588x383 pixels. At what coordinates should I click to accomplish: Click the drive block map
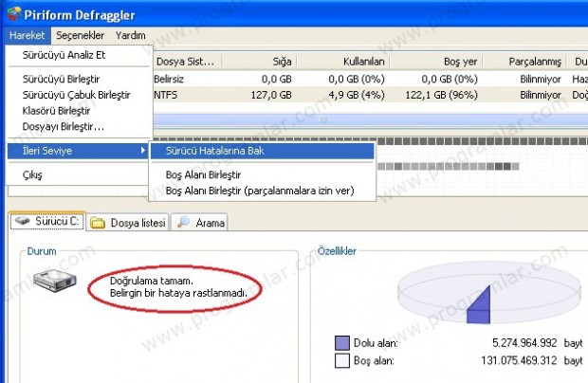[x=482, y=165]
